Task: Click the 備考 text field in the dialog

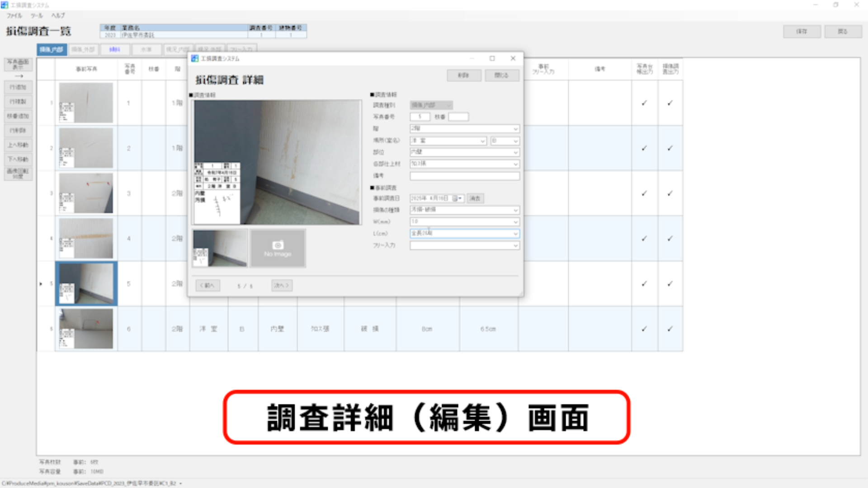Action: [x=465, y=176]
